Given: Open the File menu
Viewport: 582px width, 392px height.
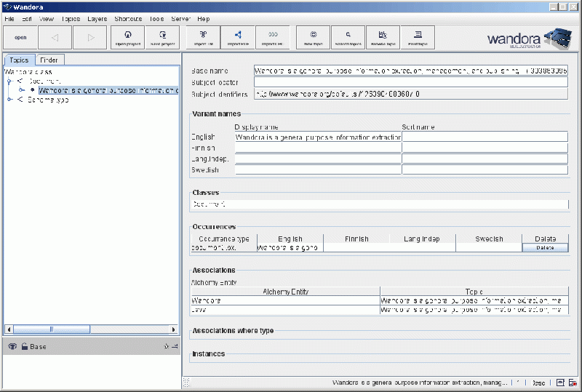Looking at the screenshot, I should [9, 19].
